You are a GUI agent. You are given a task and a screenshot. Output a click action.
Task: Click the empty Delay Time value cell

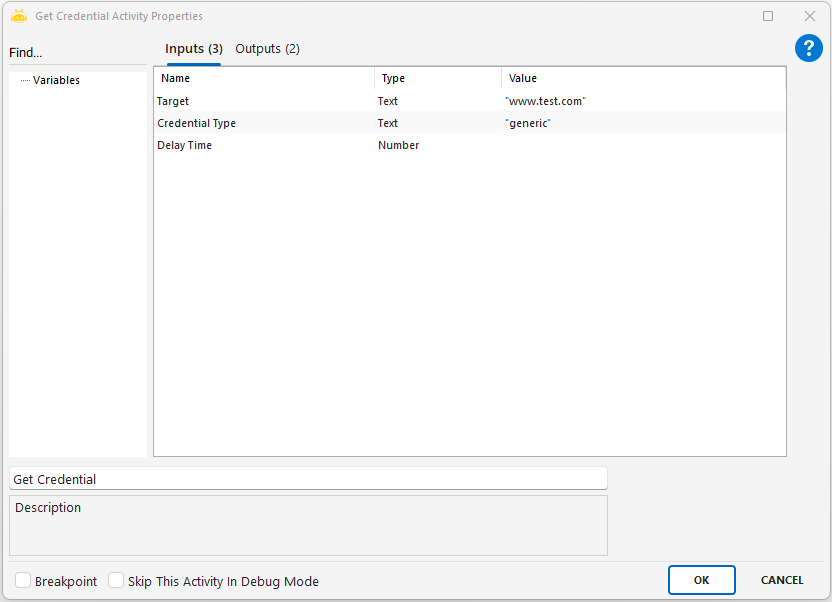tap(643, 145)
